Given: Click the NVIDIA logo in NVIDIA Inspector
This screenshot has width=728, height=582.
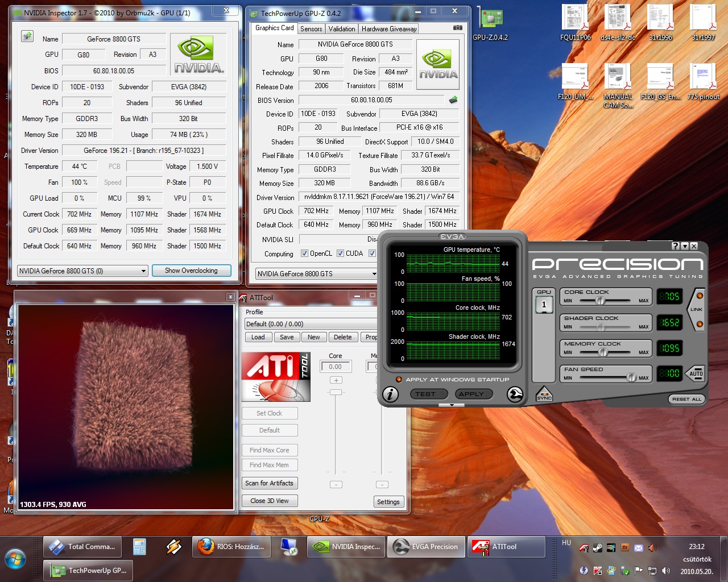Looking at the screenshot, I should click(x=199, y=55).
